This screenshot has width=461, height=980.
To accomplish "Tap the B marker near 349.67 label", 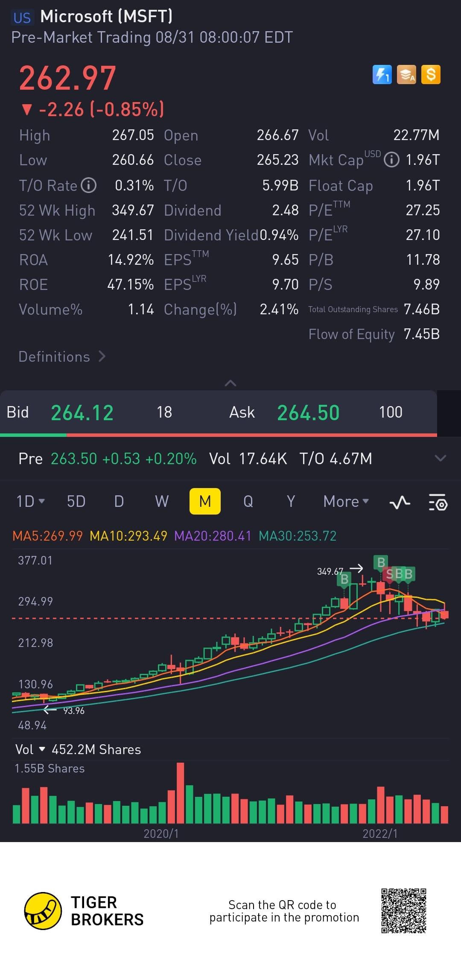I will point(344,579).
